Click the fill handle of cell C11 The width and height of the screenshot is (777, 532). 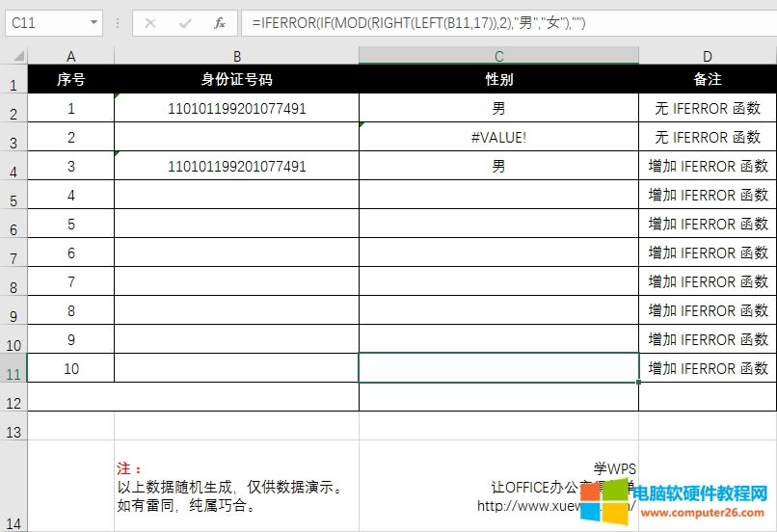639,382
